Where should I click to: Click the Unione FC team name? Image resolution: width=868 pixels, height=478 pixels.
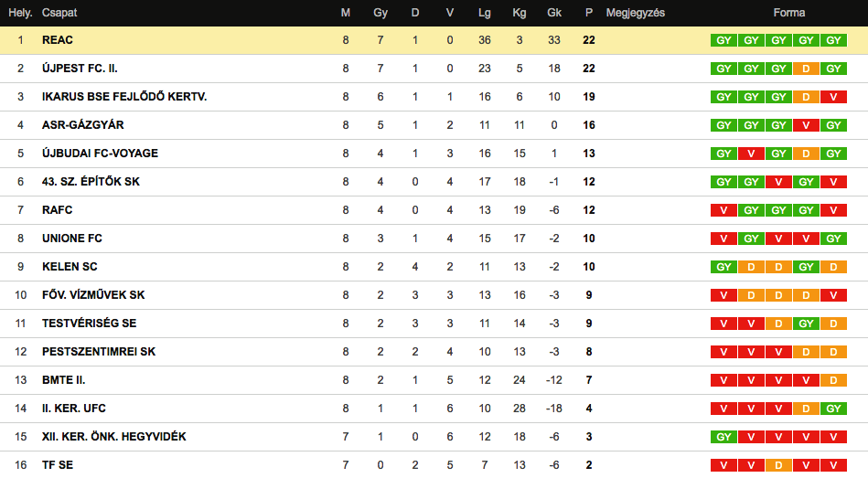pos(72,239)
